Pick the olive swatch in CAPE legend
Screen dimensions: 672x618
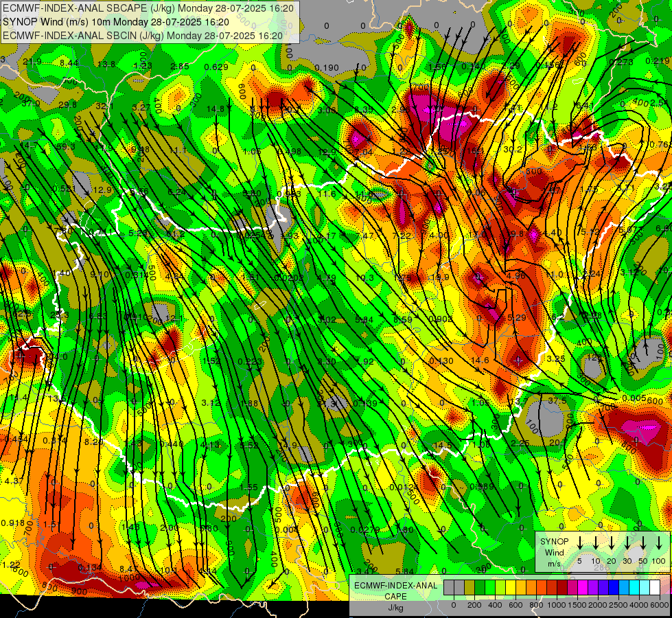pyautogui.click(x=470, y=588)
